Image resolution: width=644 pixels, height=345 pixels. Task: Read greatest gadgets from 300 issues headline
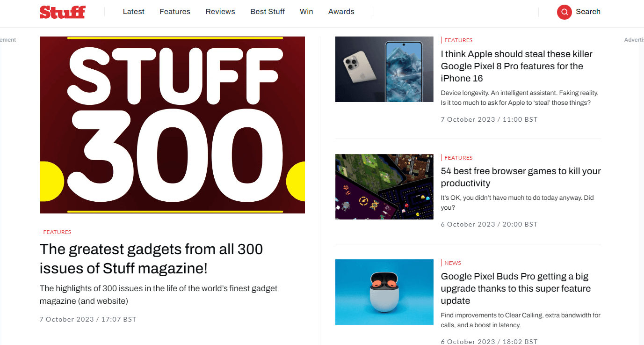[151, 259]
